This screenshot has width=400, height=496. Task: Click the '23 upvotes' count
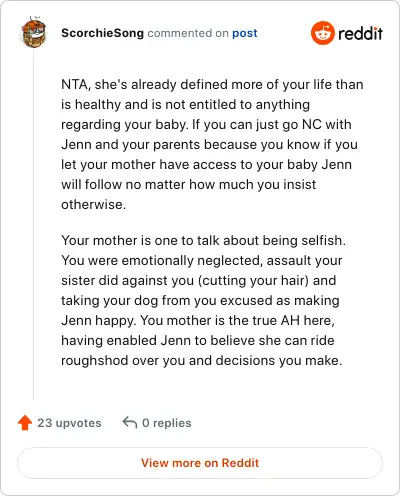(69, 423)
